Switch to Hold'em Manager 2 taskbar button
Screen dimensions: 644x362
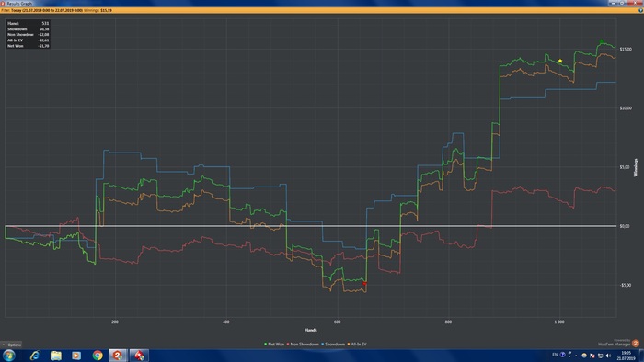pyautogui.click(x=118, y=356)
